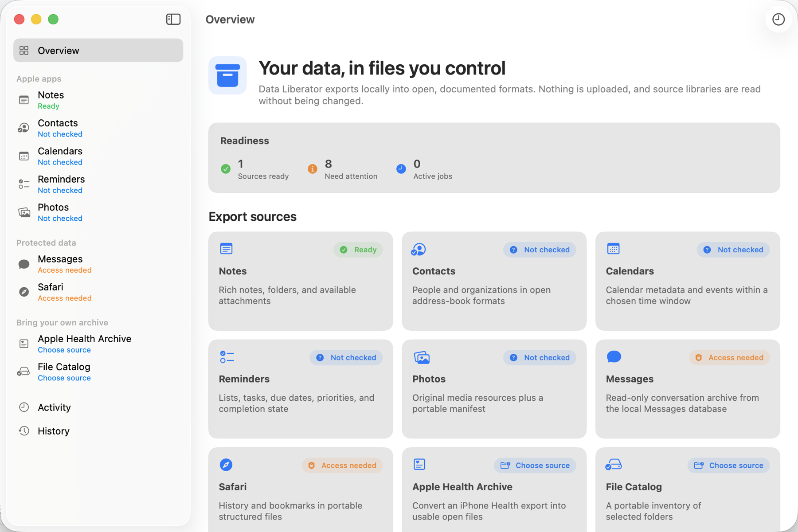Click the Ready status under Notes in the sidebar
This screenshot has width=798, height=532.
coord(48,106)
